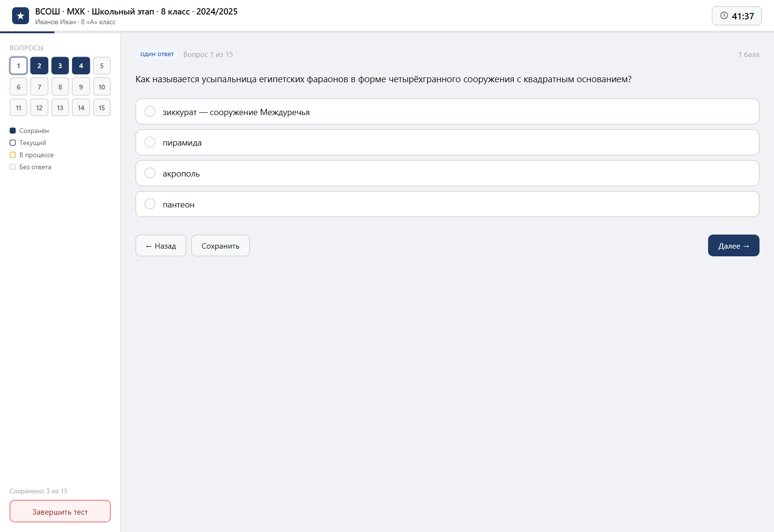Finish the test via «Завершить тест»
The height and width of the screenshot is (532, 774).
[60, 512]
